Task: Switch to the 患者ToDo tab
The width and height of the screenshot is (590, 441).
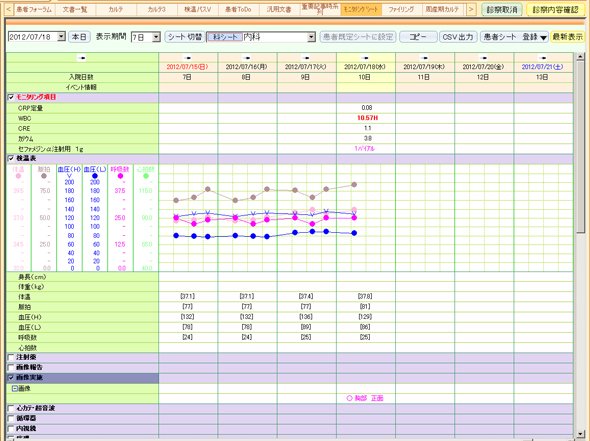Action: click(238, 9)
